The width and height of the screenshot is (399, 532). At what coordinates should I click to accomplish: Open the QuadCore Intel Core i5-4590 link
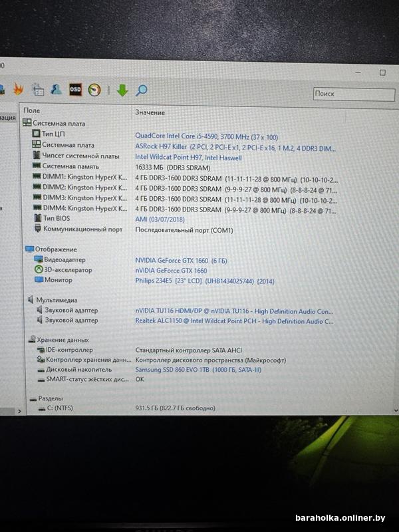(x=206, y=136)
